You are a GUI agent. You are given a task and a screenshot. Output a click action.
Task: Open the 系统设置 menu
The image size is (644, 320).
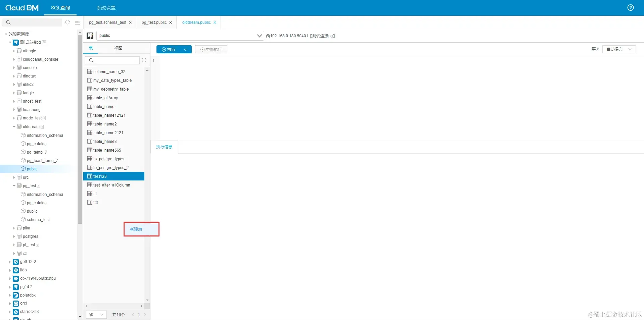point(106,7)
